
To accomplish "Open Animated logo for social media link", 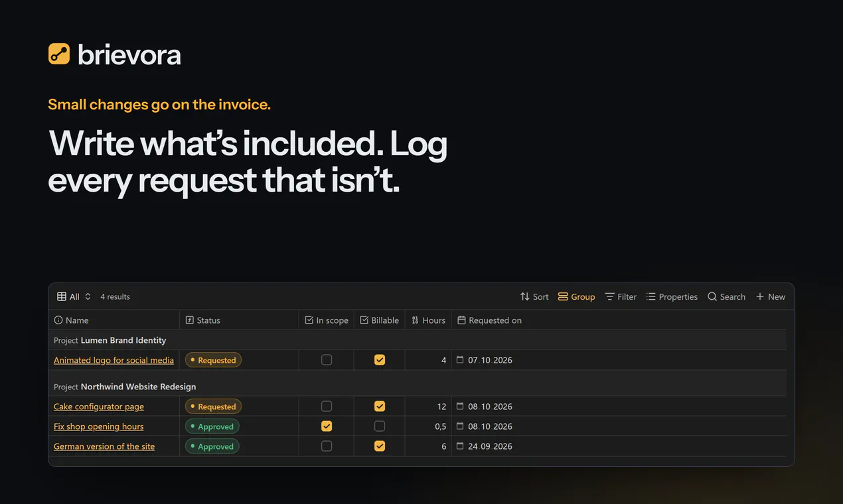I will (114, 360).
